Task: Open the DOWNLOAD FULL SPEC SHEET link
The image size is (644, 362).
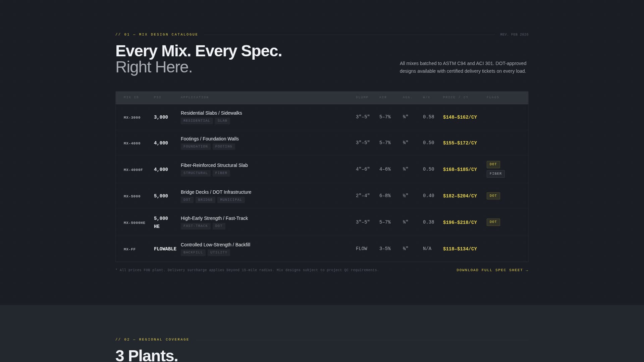Action: pyautogui.click(x=492, y=270)
